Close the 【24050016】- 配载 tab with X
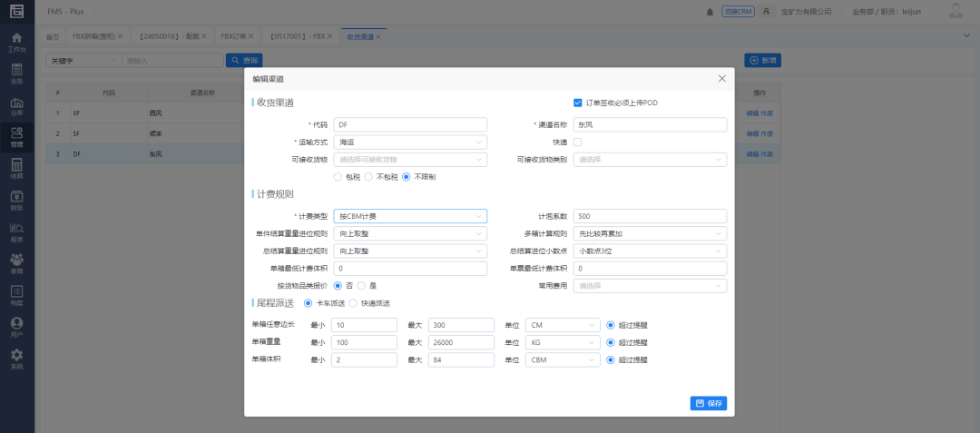The image size is (980, 433). tap(204, 37)
